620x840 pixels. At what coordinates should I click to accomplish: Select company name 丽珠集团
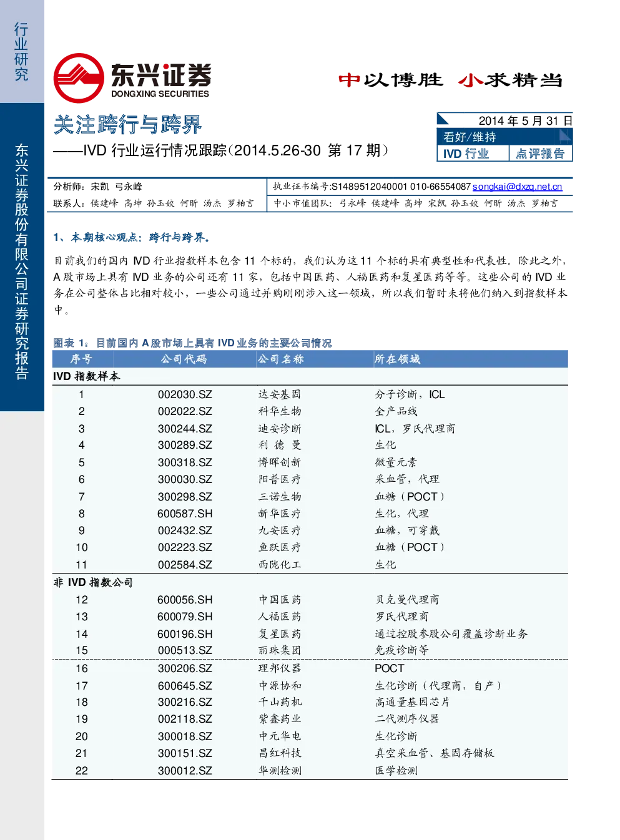tap(280, 650)
